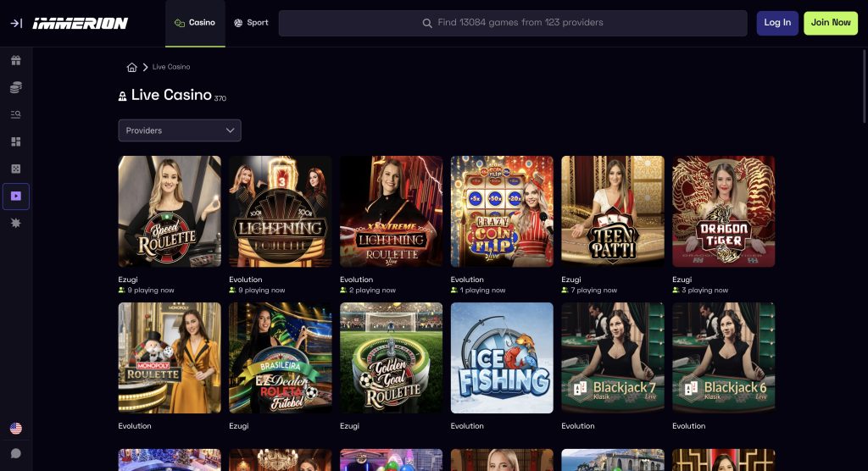This screenshot has width=868, height=471.
Task: Open the gift bonuses sidebar icon
Action: tap(16, 60)
